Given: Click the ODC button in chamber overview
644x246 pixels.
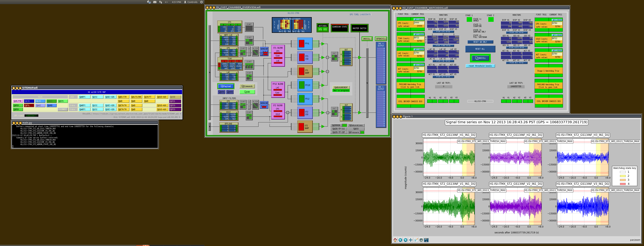Looking at the screenshot, I should tap(247, 92).
